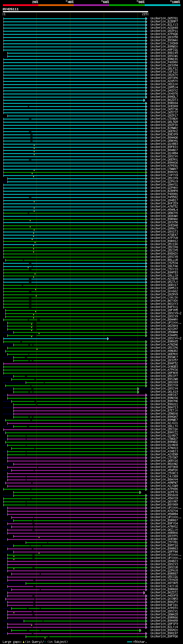This screenshot has width=183, height=644.
Task: Select the UniRef100_A7NZH6 label
Action: coord(164,345)
